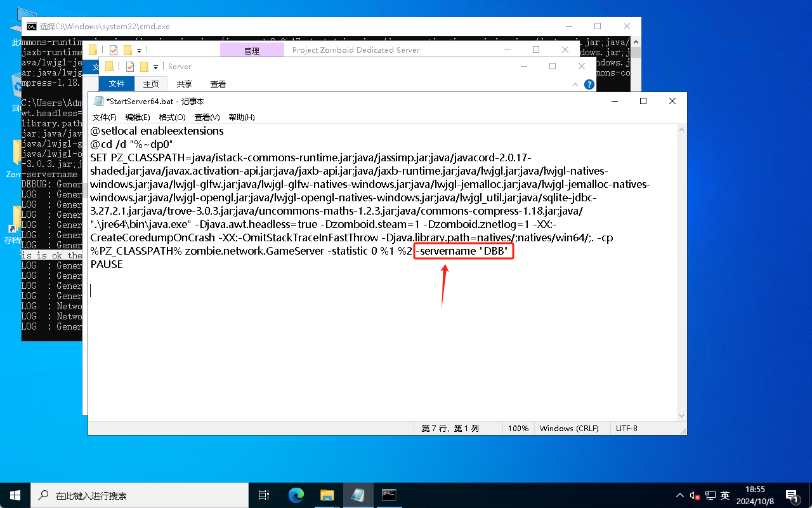Click the '@cd /d "%~dp0"' line in Notepad

[x=131, y=144]
